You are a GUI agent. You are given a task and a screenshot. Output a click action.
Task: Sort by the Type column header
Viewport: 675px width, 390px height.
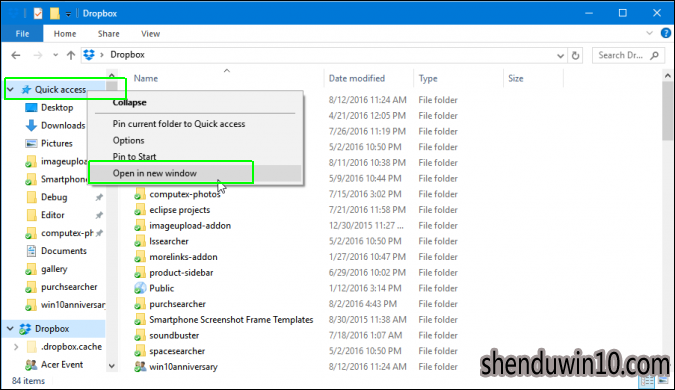(428, 78)
